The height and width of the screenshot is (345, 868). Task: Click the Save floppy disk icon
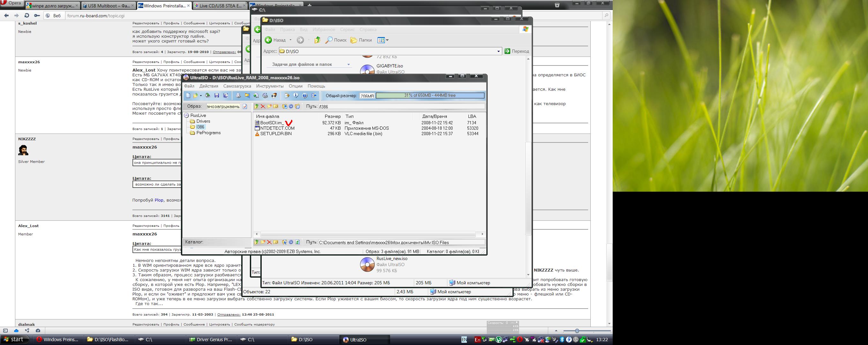(x=217, y=96)
